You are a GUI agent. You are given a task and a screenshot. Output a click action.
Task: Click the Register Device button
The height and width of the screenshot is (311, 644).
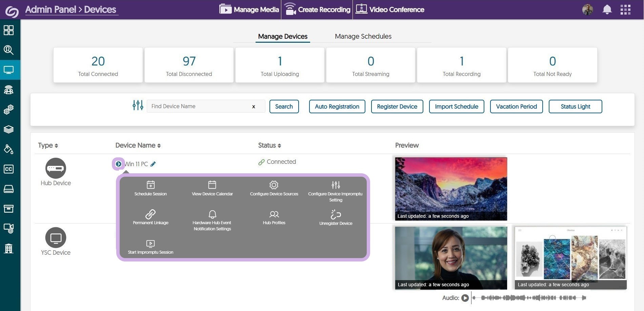(397, 106)
